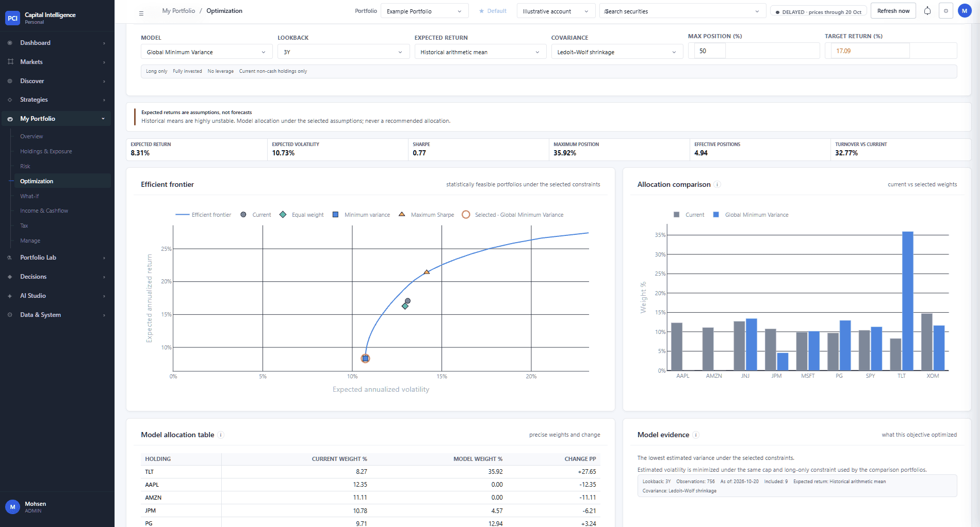Image resolution: width=980 pixels, height=527 pixels.
Task: Click the Decisions sidebar icon
Action: [x=10, y=277]
